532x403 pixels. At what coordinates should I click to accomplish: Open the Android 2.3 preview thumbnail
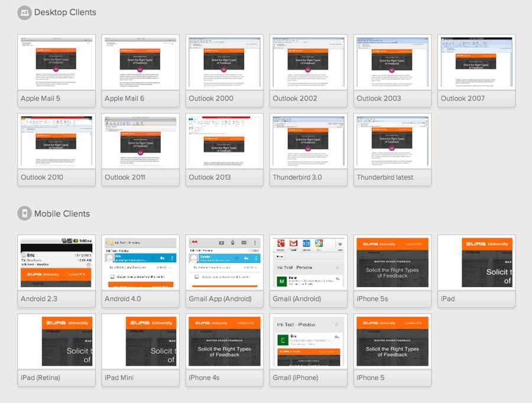[x=56, y=262]
